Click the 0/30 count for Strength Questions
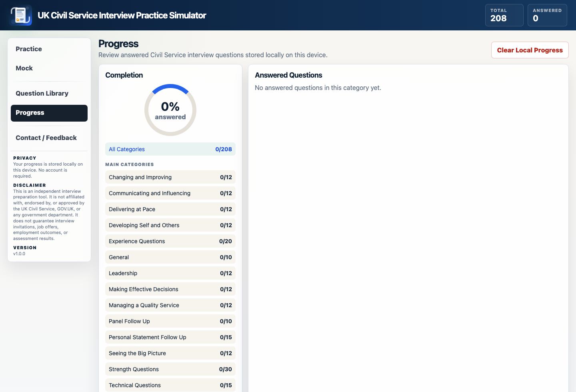This screenshot has height=392, width=576. 226,369
